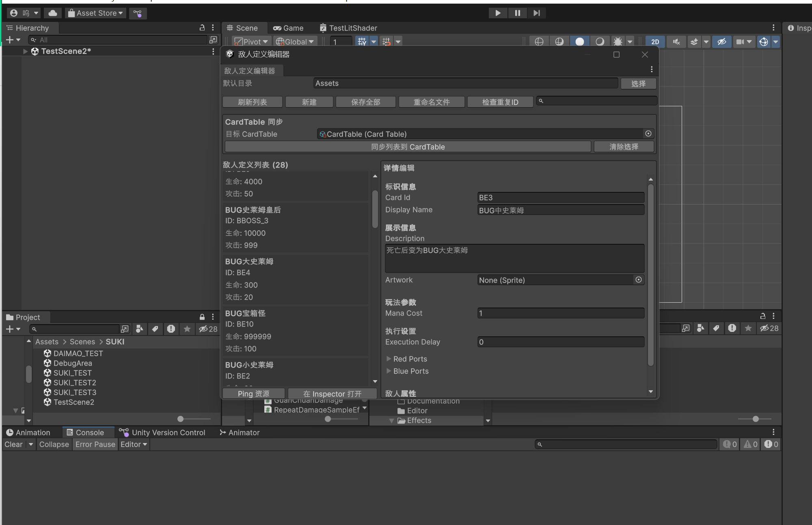Image resolution: width=812 pixels, height=525 pixels.
Task: Click the 保存全部 button
Action: pyautogui.click(x=365, y=102)
